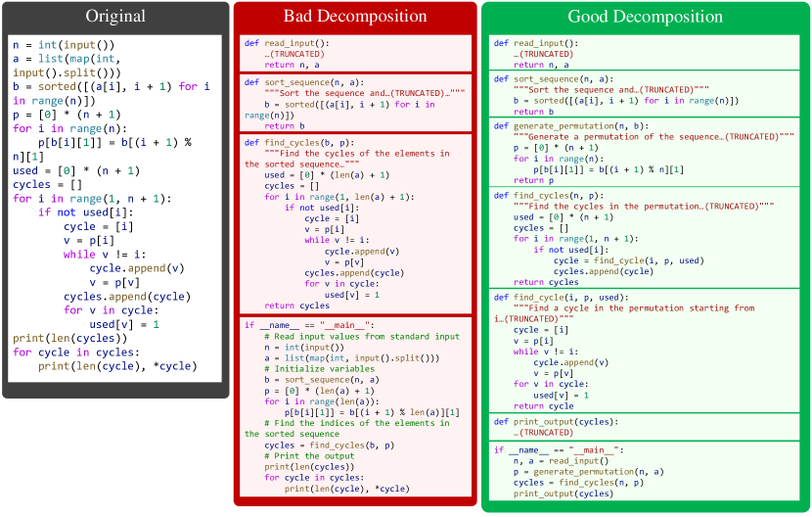Screen dimensions: 812x517
Task: Click "return cycles" in the Good Decomposition panel
Action: (546, 282)
